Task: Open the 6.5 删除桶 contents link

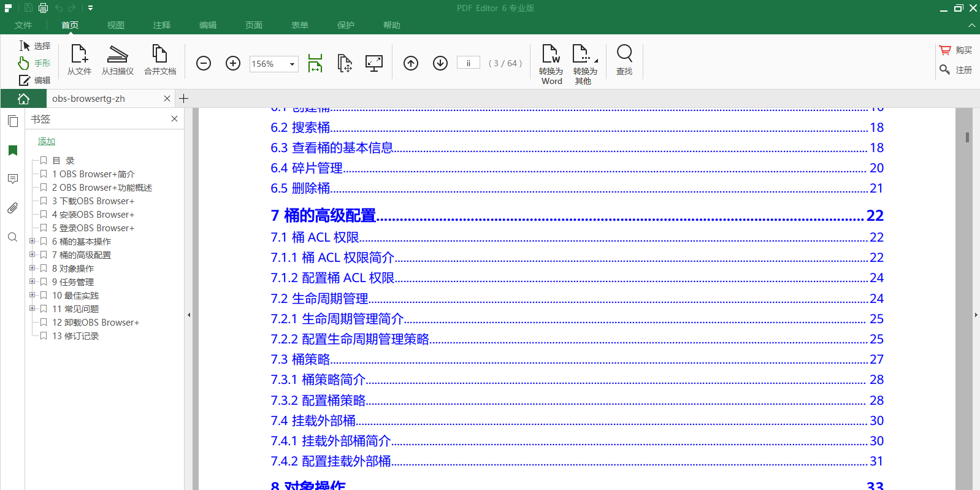Action: pyautogui.click(x=577, y=188)
